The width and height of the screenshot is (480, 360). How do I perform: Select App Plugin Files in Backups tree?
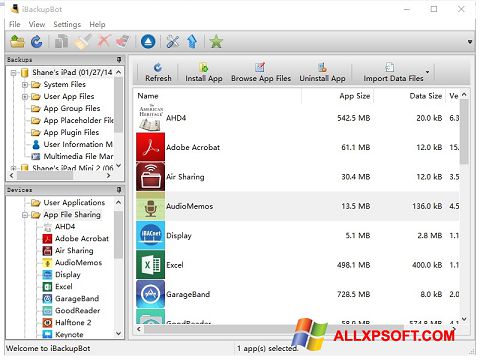click(x=71, y=132)
